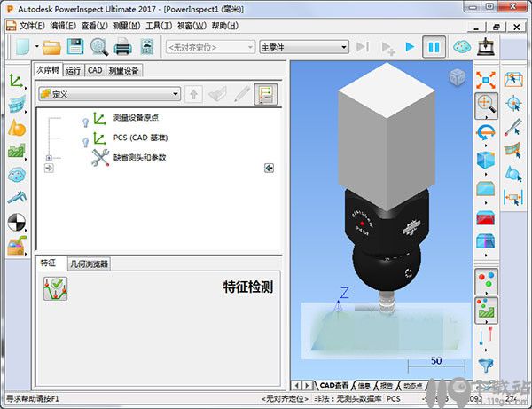Image resolution: width=532 pixels, height=409 pixels.
Task: Click the grayed pencil edit icon
Action: [242, 94]
